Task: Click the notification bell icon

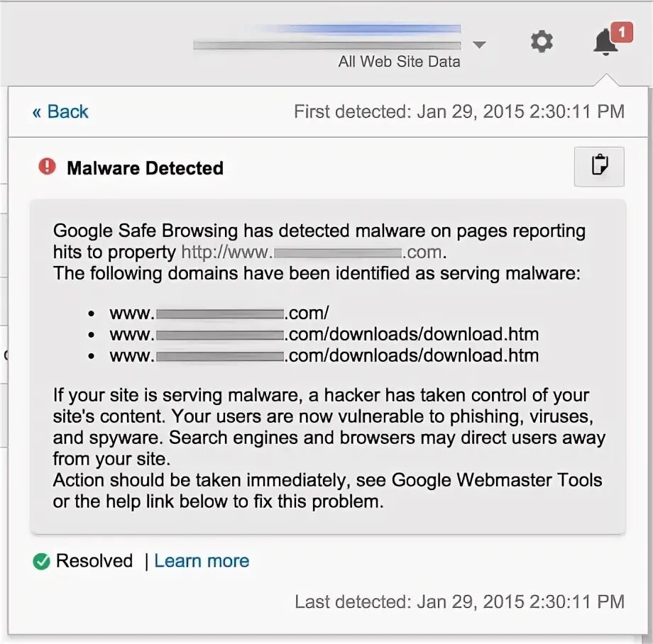Action: 605,43
